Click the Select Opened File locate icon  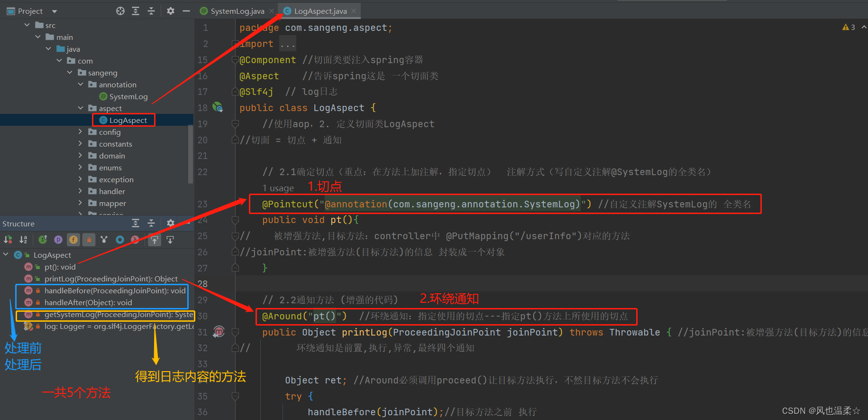click(x=120, y=11)
